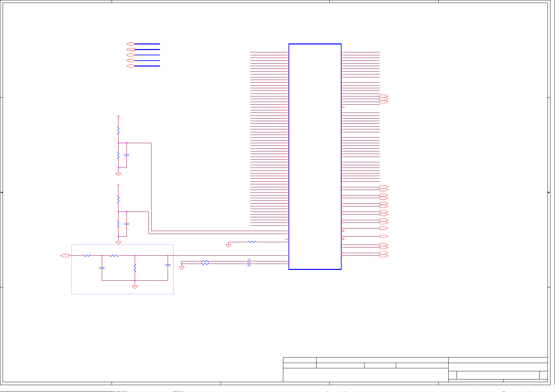
Task: Select the dashed filter block outline
Action: coord(123,269)
